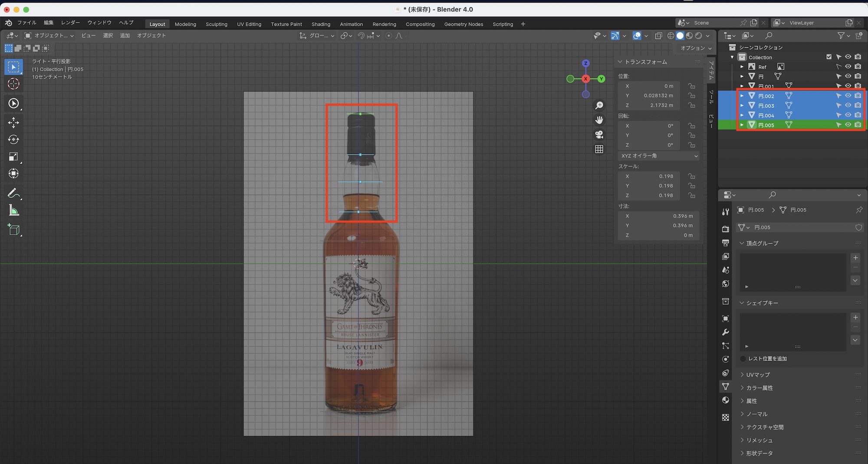Toggle the Collection exclude checkbox

tap(829, 57)
